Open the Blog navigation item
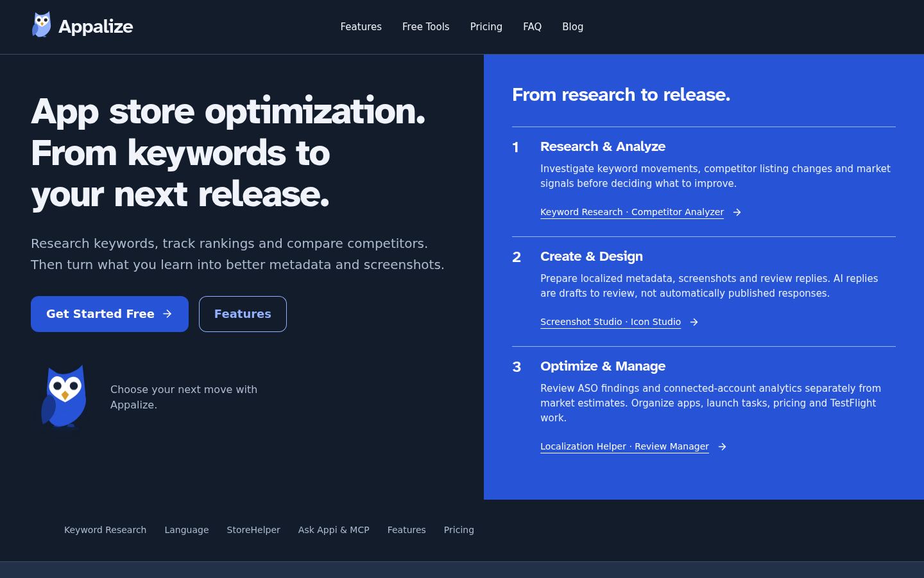 point(572,27)
